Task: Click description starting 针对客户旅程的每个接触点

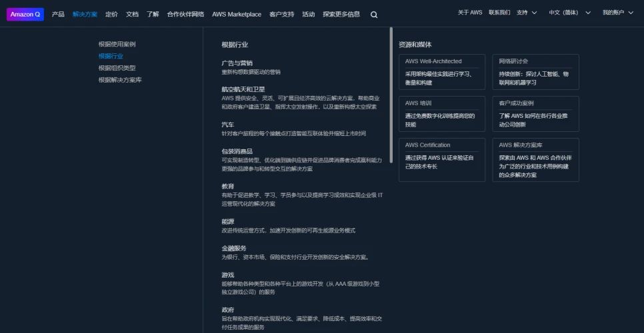Action: tap(293, 134)
